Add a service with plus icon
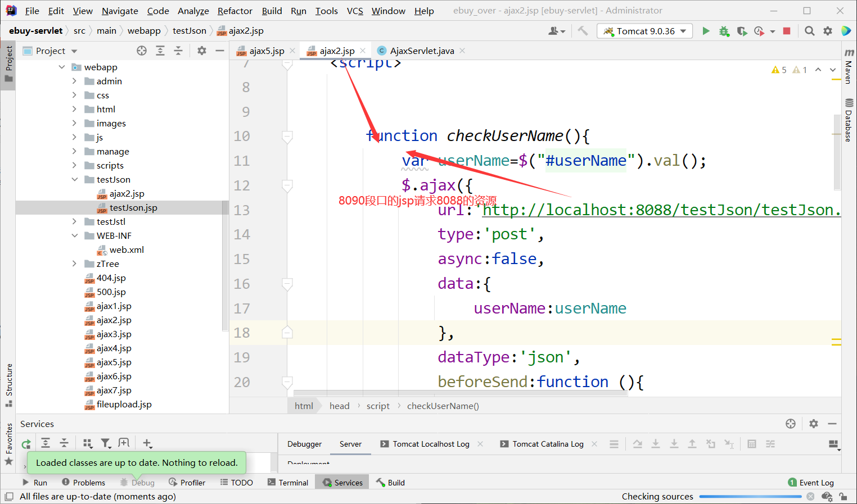This screenshot has height=504, width=857. point(147,443)
